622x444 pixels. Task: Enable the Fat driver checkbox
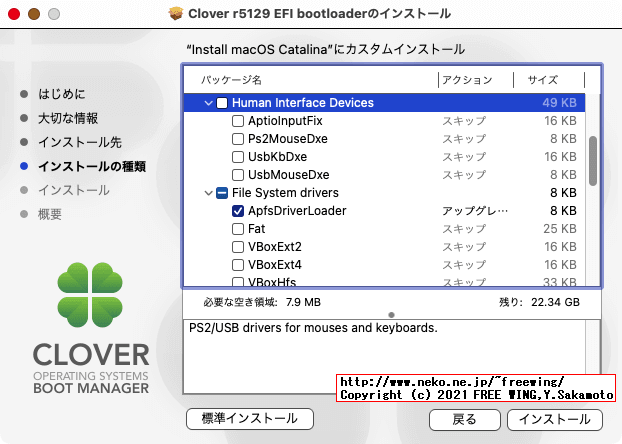pyautogui.click(x=238, y=229)
